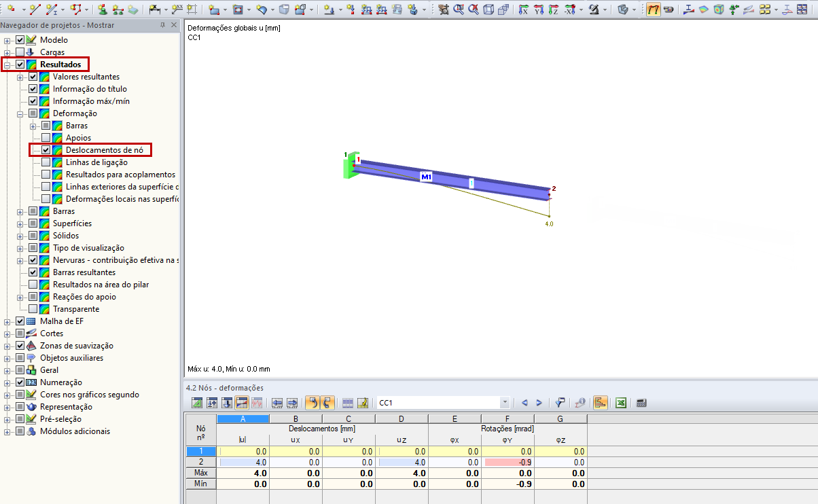Enable the Transparente checkbox
This screenshot has height=504, width=818.
(x=33, y=309)
